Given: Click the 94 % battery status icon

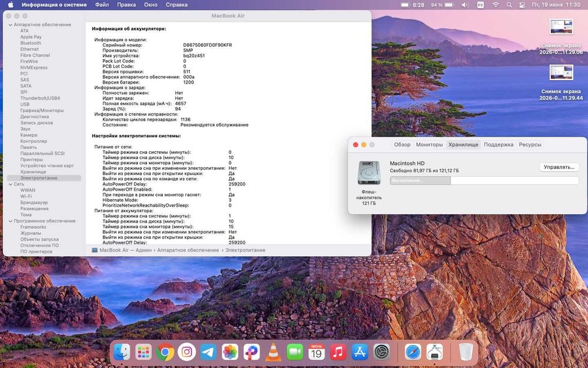Looking at the screenshot, I should (x=443, y=5).
